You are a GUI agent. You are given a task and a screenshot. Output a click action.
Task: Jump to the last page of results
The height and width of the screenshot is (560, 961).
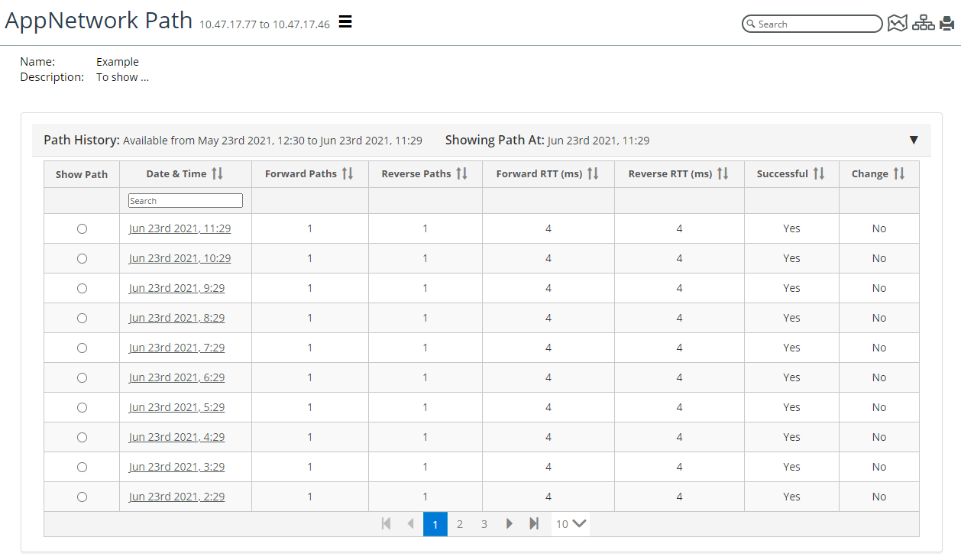(534, 524)
